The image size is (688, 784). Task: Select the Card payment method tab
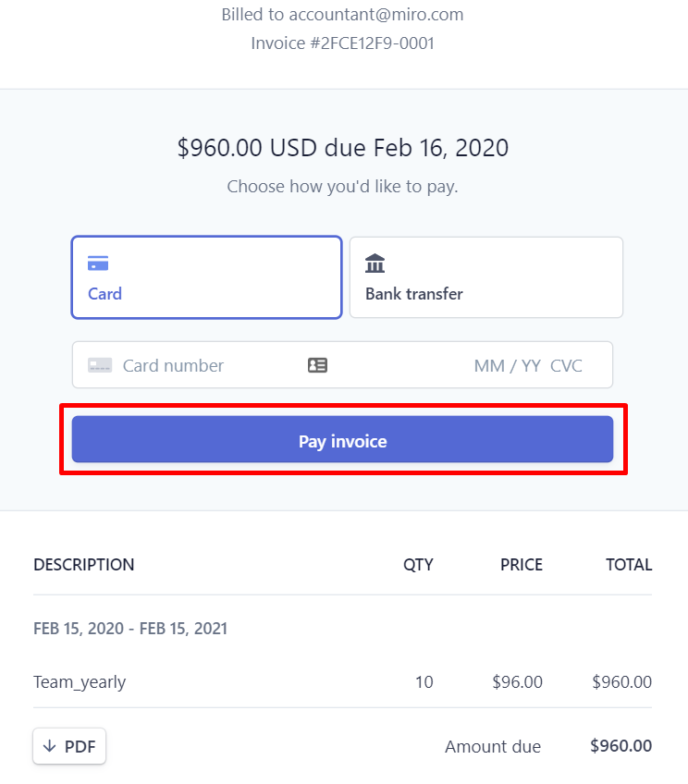pyautogui.click(x=206, y=277)
